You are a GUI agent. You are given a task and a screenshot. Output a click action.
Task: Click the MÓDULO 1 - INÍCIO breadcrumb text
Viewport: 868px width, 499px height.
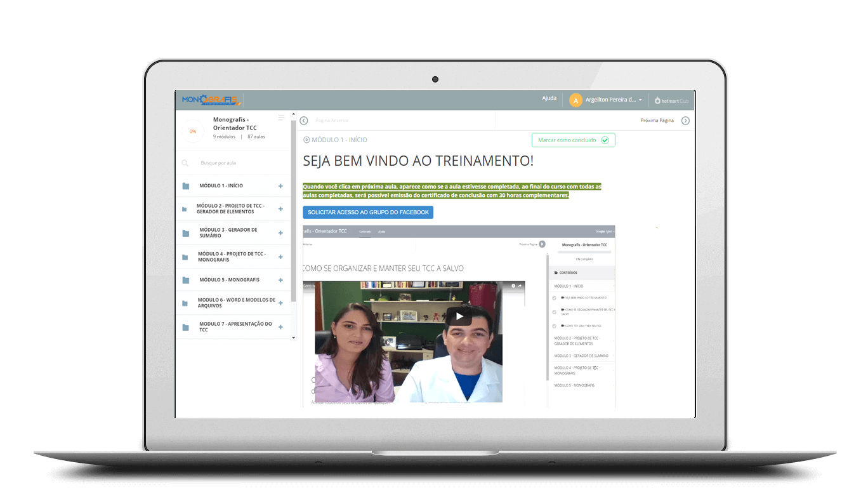click(x=339, y=140)
